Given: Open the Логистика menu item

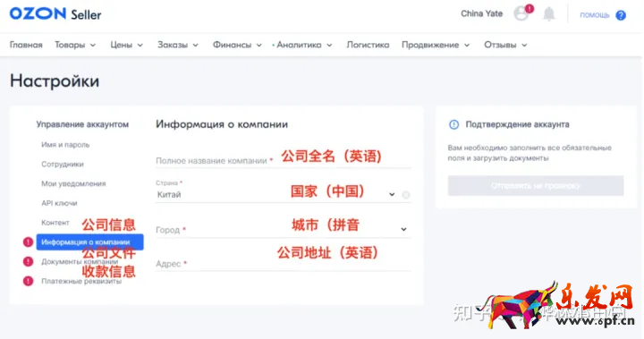Looking at the screenshot, I should click(x=368, y=45).
